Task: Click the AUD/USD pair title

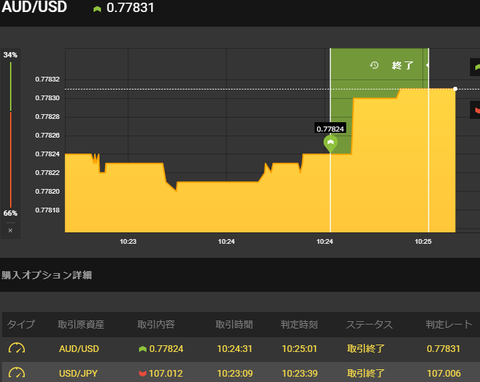Action: (x=34, y=7)
